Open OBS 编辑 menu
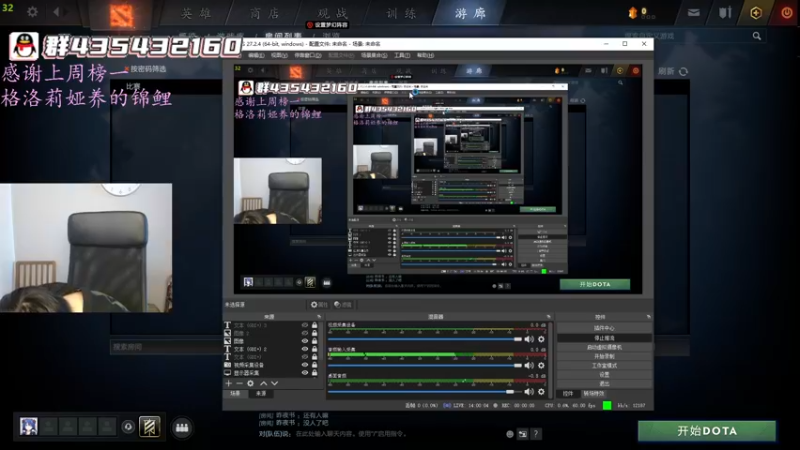 [x=256, y=55]
